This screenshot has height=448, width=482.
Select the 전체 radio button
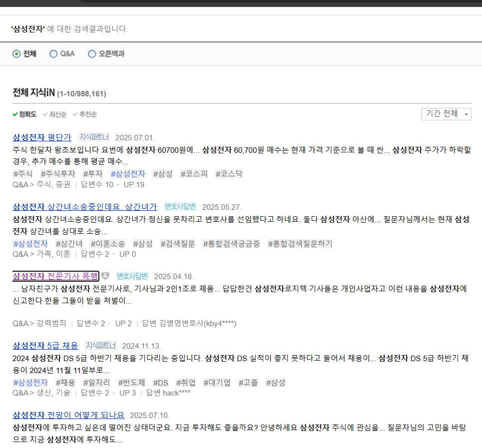16,54
